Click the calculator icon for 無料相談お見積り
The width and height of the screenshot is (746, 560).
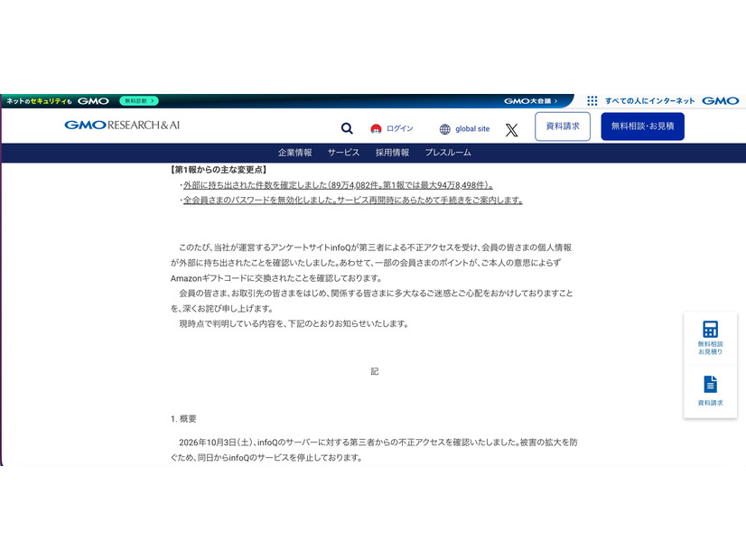pyautogui.click(x=710, y=330)
